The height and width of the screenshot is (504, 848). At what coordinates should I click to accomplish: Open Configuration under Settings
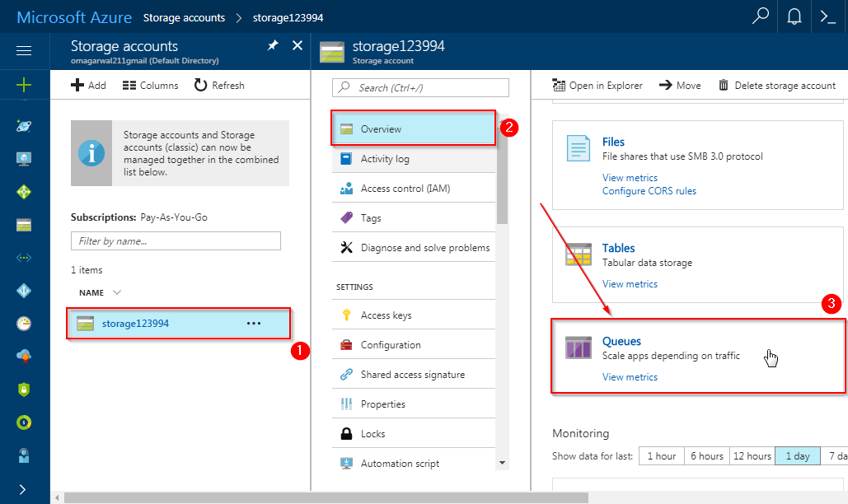[x=413, y=345]
